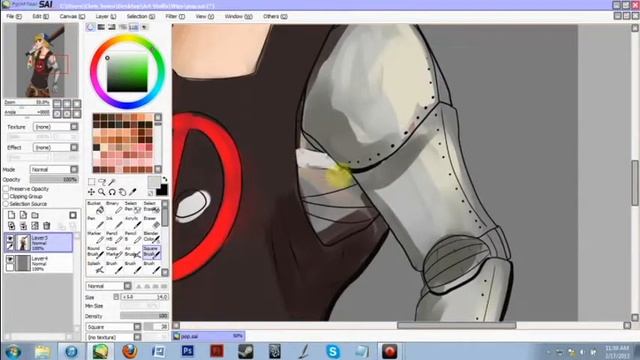The height and width of the screenshot is (360, 640).
Task: Open the Square brush shape dropdown
Action: click(113, 327)
